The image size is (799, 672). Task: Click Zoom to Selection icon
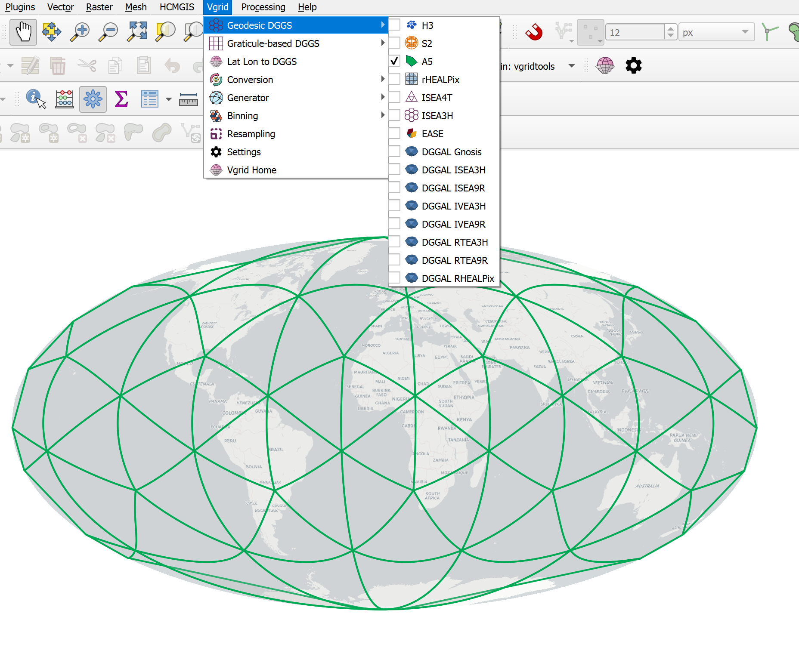[165, 32]
